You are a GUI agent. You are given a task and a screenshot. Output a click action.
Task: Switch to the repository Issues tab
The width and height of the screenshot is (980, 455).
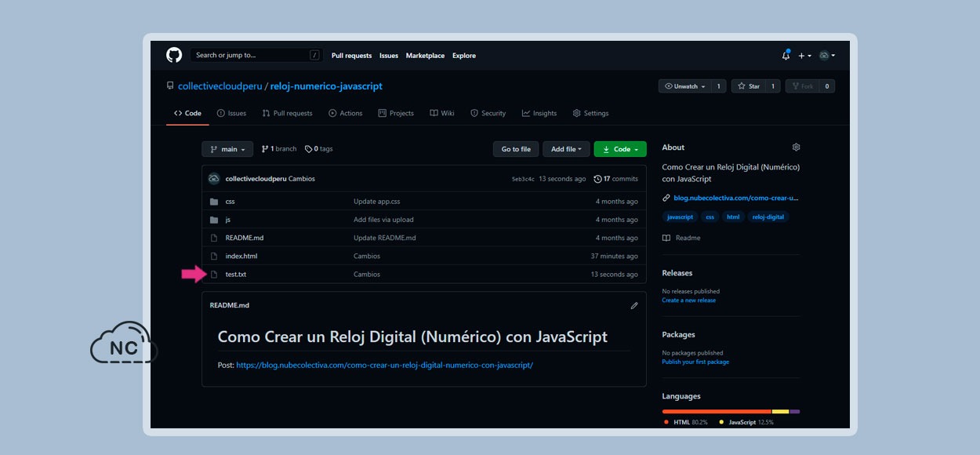(231, 113)
